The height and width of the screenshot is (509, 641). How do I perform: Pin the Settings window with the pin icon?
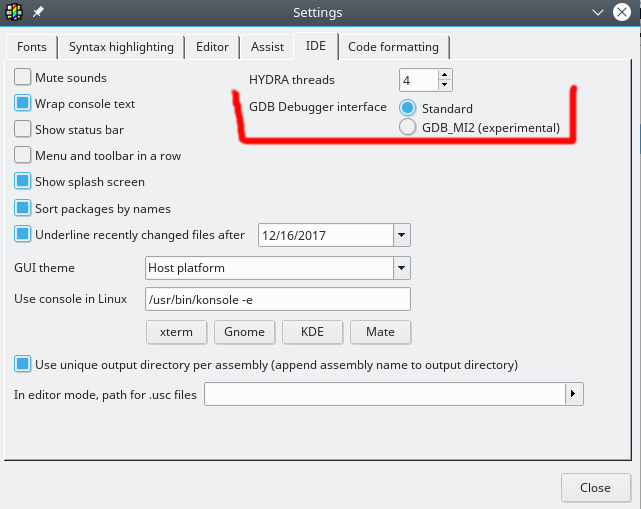coord(38,12)
